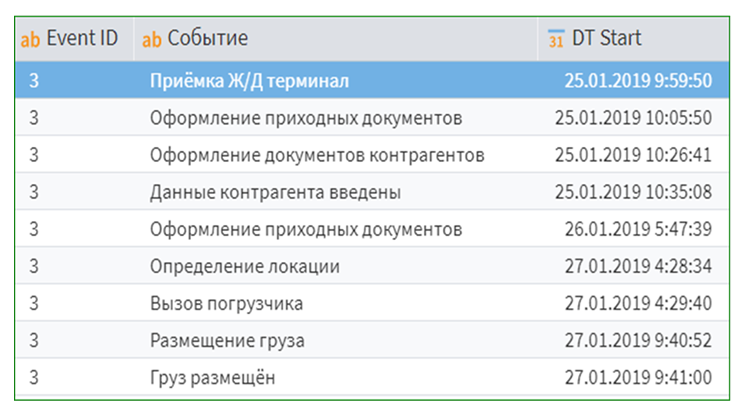Select the Определение локации event

[244, 266]
